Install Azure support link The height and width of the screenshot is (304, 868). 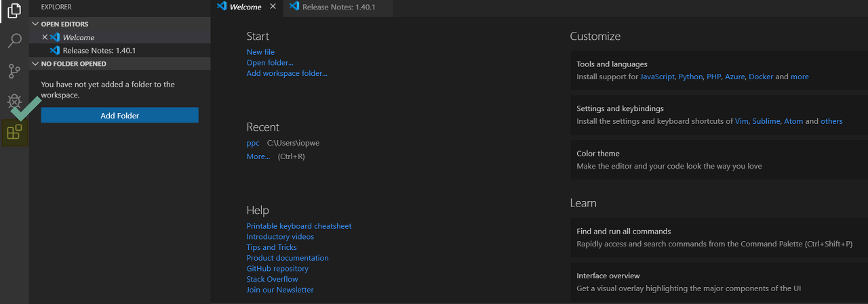point(734,77)
